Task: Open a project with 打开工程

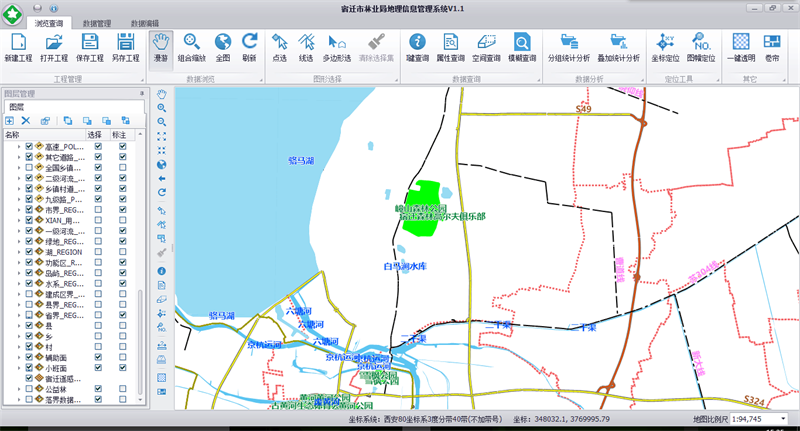Action: pyautogui.click(x=54, y=42)
